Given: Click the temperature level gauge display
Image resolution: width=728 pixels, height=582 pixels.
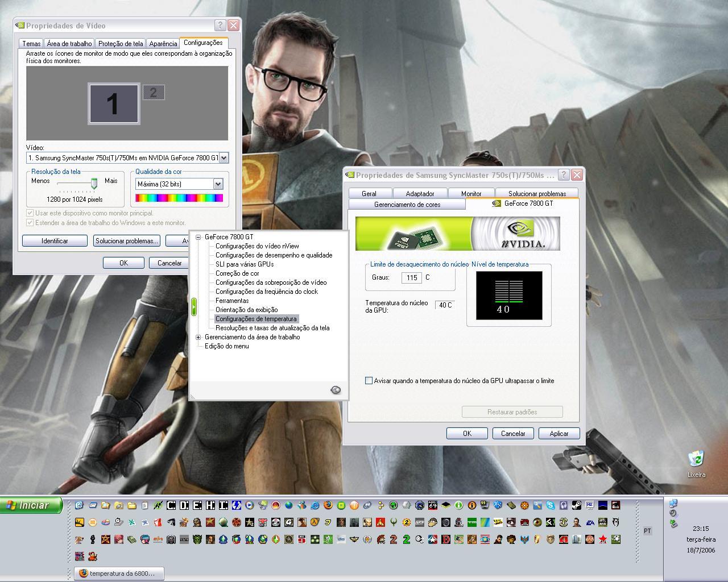Looking at the screenshot, I should [509, 296].
